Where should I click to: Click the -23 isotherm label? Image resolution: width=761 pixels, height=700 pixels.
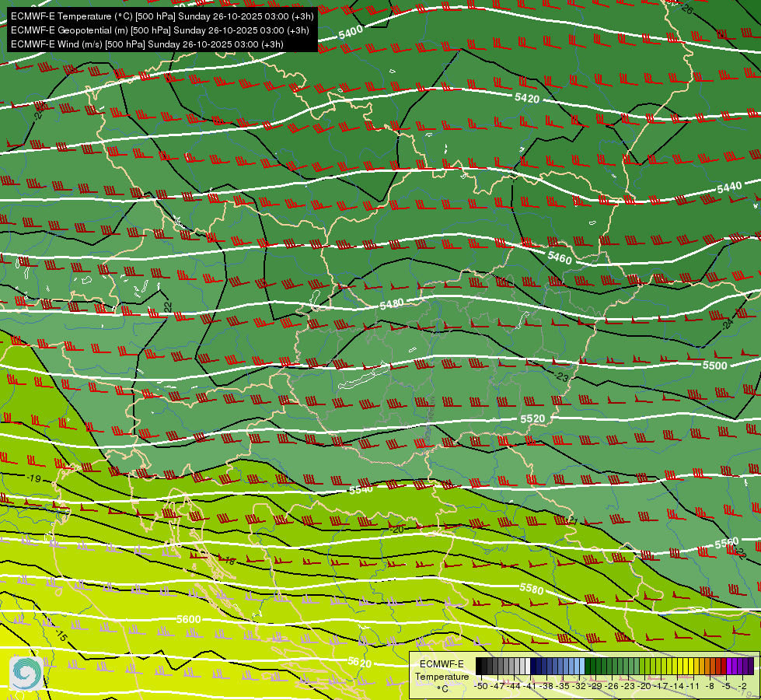point(561,376)
